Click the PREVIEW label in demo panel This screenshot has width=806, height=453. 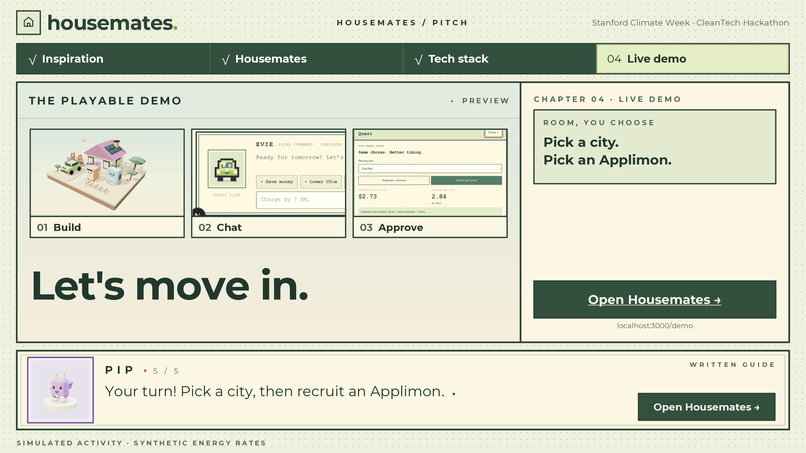(485, 101)
